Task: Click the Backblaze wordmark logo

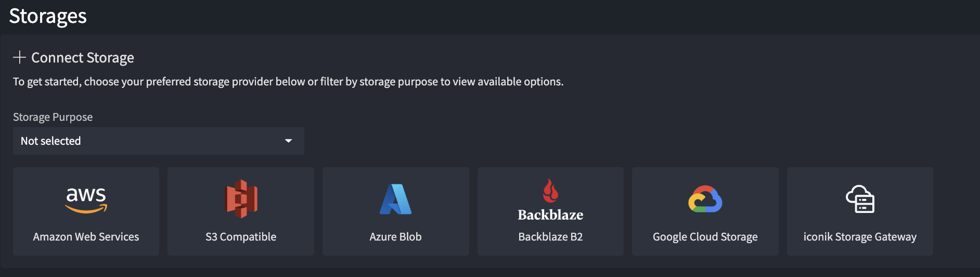Action: tap(550, 215)
